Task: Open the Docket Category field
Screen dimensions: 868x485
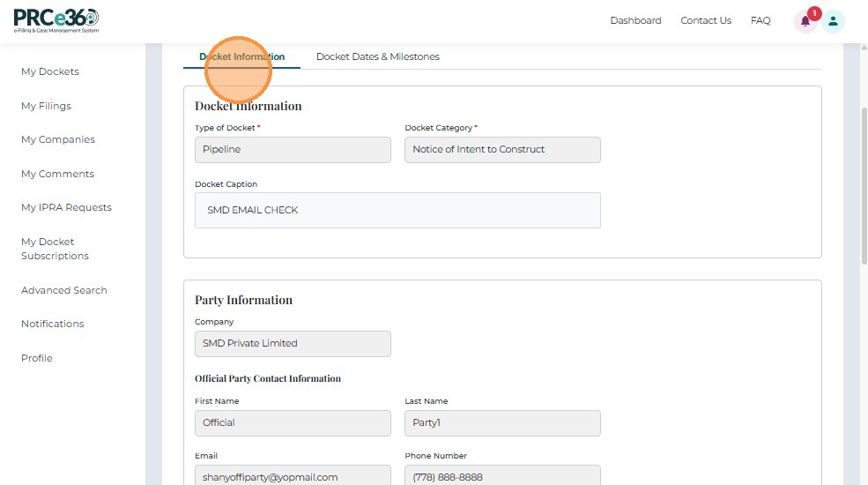Action: [x=502, y=150]
